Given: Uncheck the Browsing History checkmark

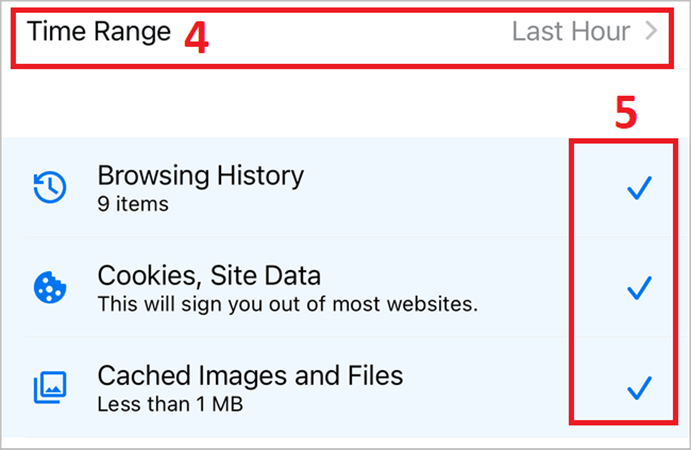Looking at the screenshot, I should pyautogui.click(x=638, y=188).
